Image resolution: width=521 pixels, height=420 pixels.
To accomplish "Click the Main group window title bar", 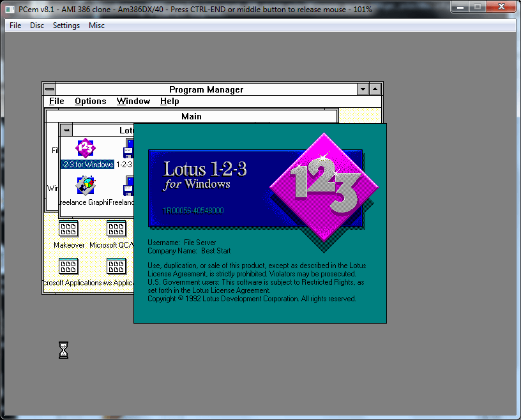I will coord(192,116).
